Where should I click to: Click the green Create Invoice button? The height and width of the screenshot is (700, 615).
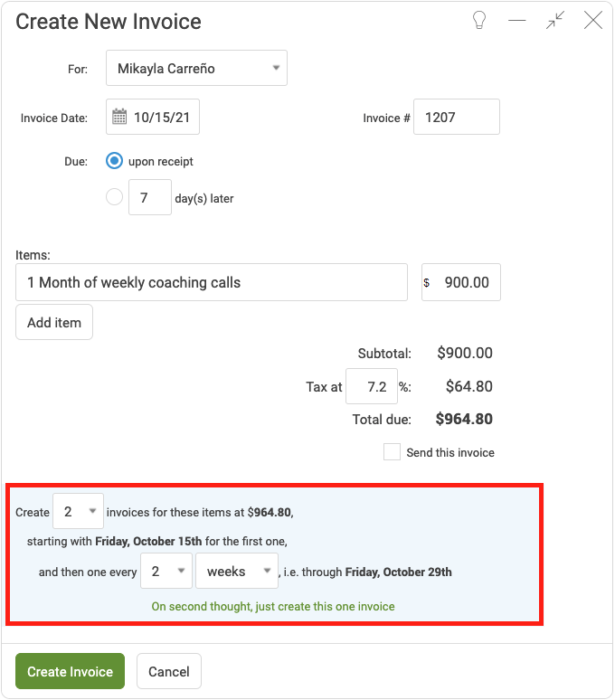(x=70, y=671)
